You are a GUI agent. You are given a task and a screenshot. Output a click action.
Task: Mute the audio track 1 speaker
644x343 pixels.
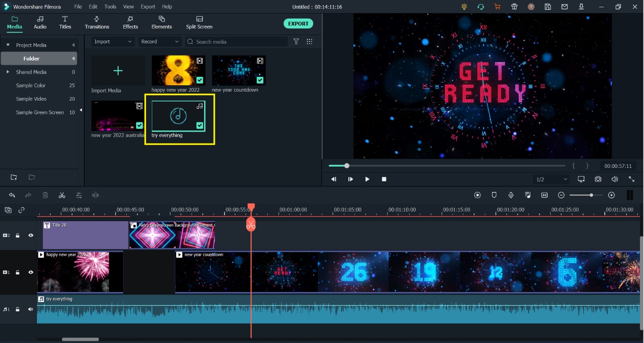coord(31,309)
